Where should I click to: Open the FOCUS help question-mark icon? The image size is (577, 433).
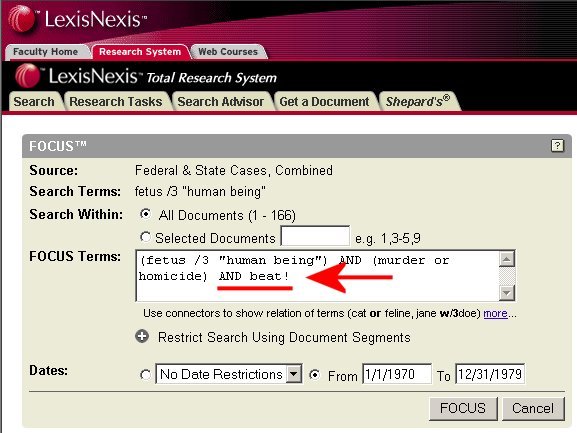click(x=557, y=146)
